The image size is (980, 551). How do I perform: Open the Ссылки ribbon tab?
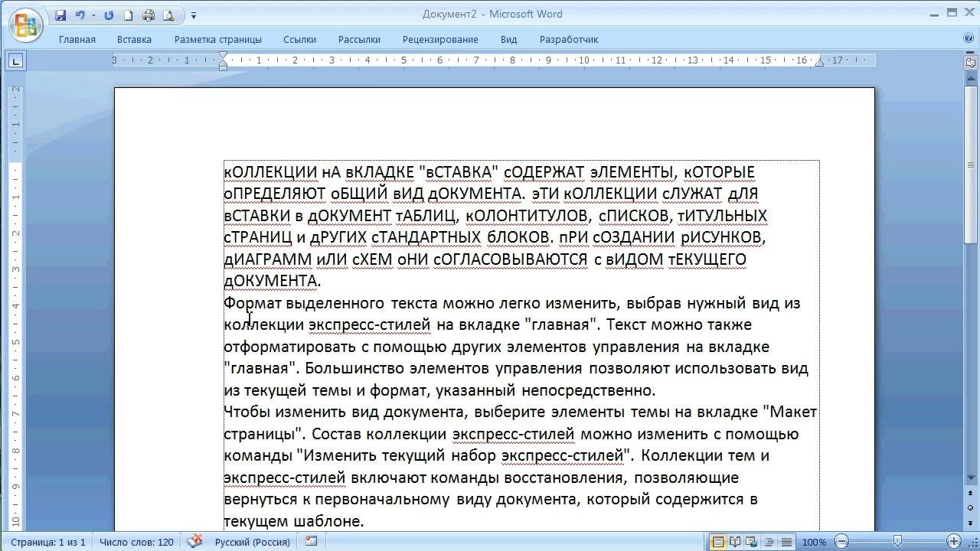pyautogui.click(x=300, y=39)
